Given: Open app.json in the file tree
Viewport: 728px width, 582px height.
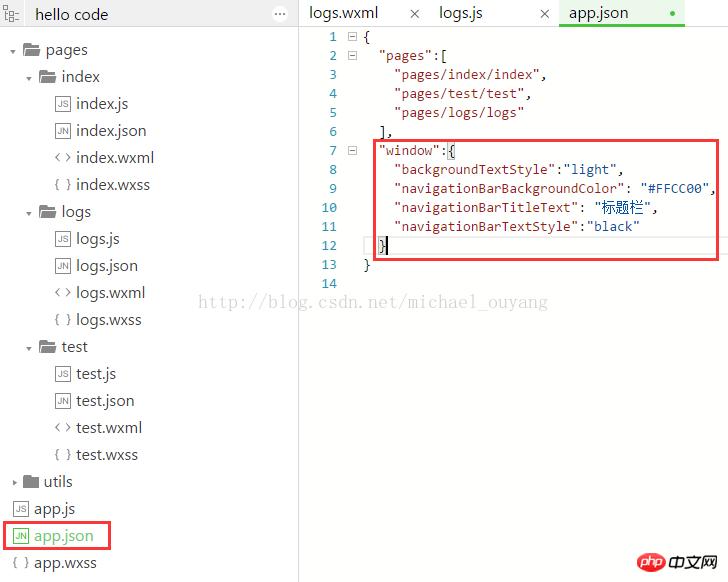Looking at the screenshot, I should coord(64,536).
